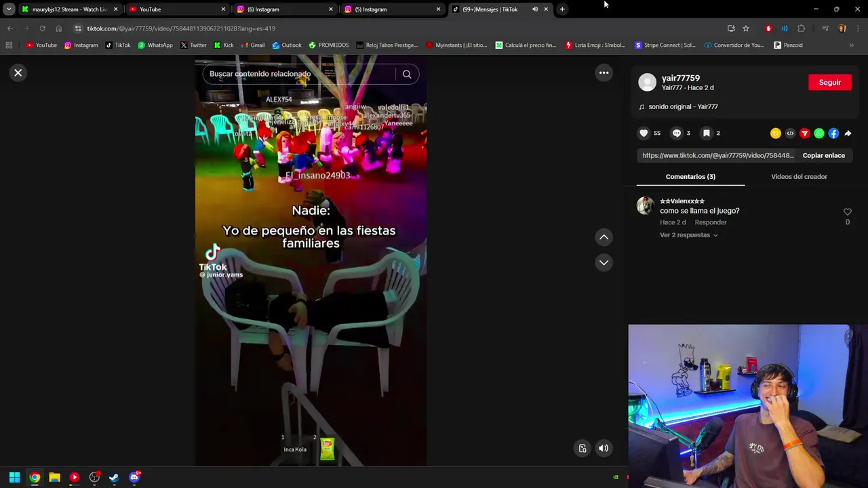The height and width of the screenshot is (488, 868).
Task: Open Steam from the taskbar
Action: 114,477
